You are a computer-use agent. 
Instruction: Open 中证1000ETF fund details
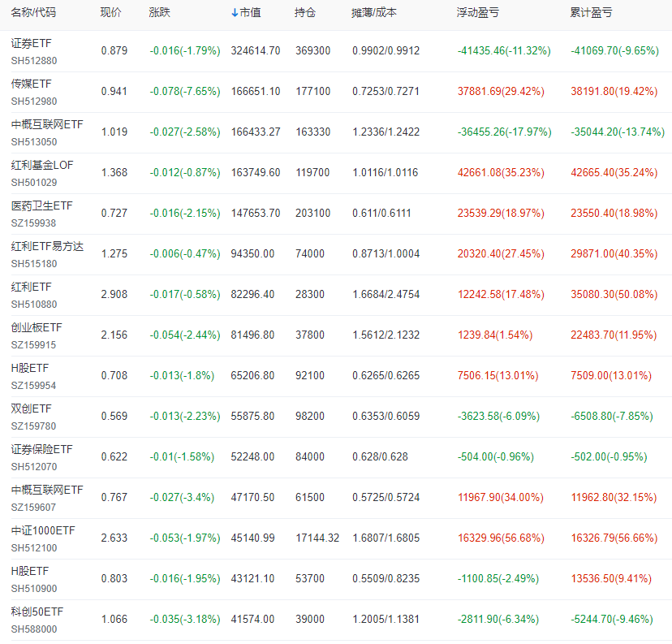(41, 530)
